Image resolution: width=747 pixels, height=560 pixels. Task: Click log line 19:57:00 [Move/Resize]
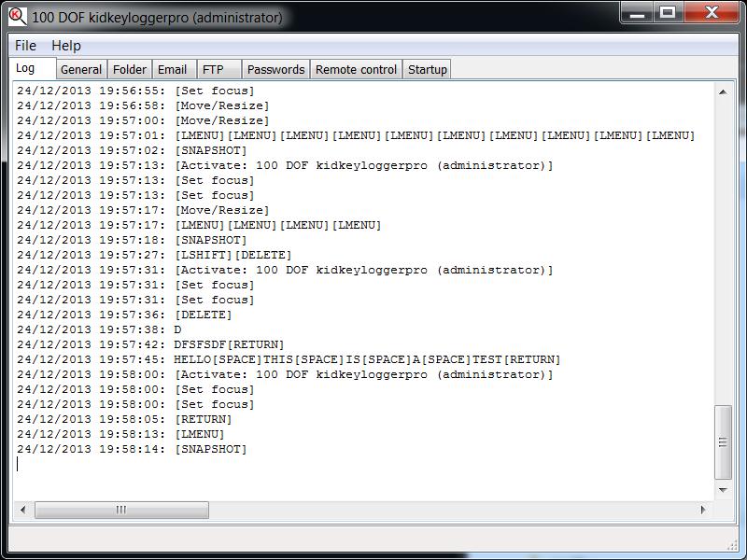coord(144,120)
